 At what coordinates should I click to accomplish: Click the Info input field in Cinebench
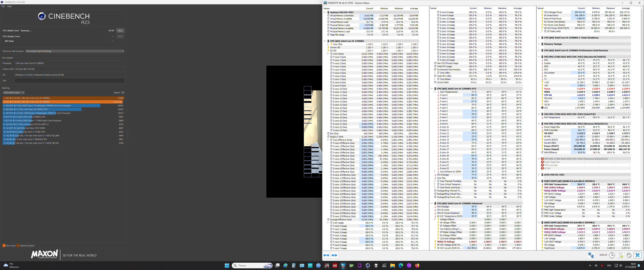pyautogui.click(x=69, y=81)
